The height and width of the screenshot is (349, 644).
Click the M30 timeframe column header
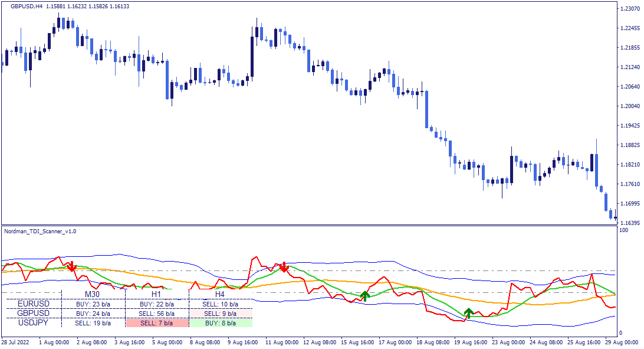pos(93,294)
